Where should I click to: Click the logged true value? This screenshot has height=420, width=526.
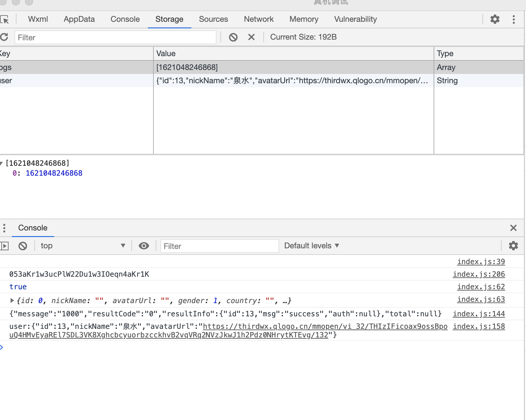tap(18, 287)
